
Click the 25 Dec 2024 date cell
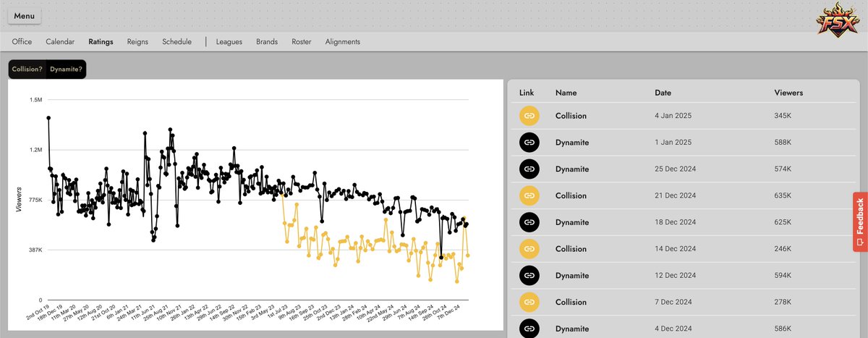coord(676,169)
